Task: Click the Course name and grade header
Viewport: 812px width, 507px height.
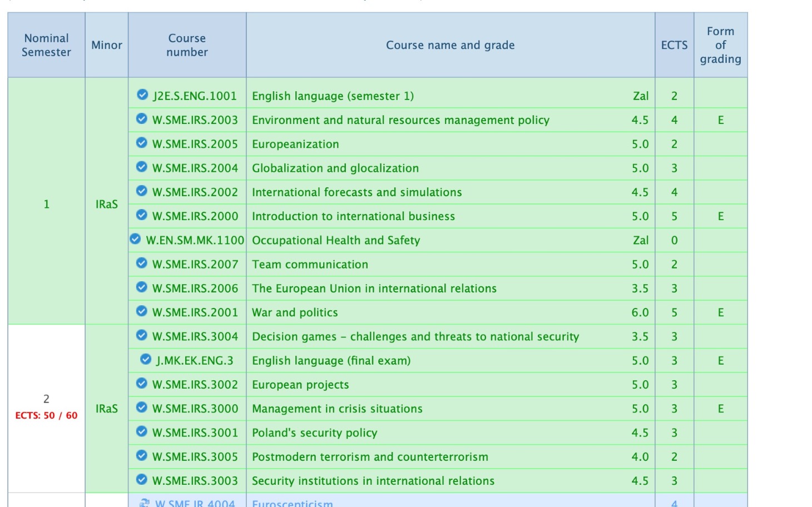Action: click(450, 45)
